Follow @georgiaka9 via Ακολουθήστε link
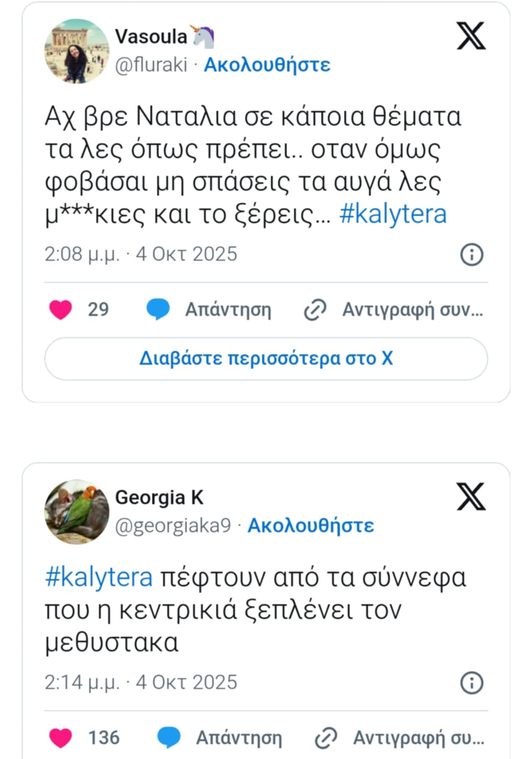This screenshot has width=532, height=759. pos(310,525)
